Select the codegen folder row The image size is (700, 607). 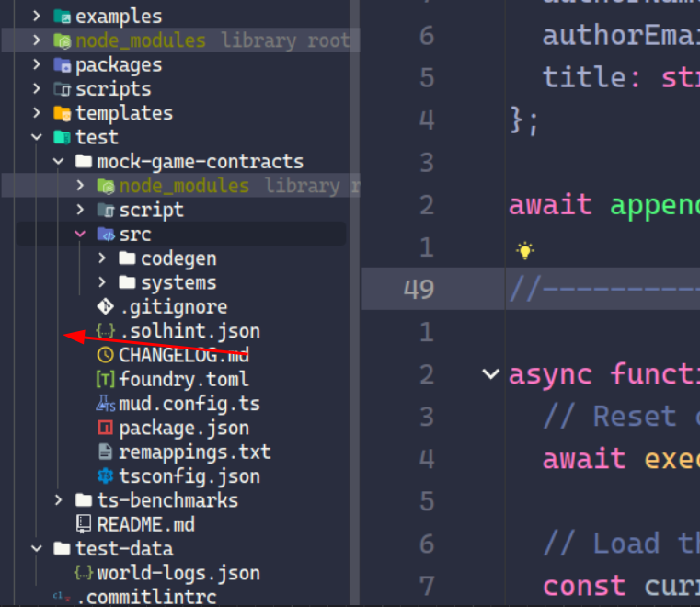(180, 258)
